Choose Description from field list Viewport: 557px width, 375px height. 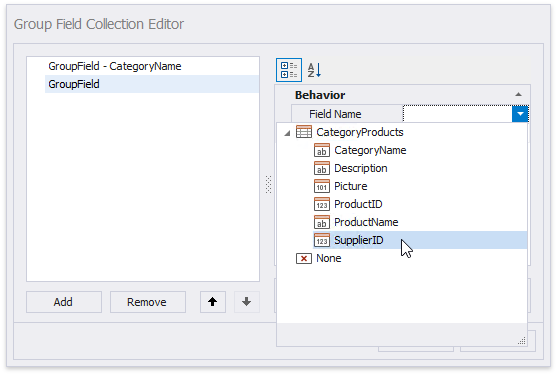[x=361, y=168]
